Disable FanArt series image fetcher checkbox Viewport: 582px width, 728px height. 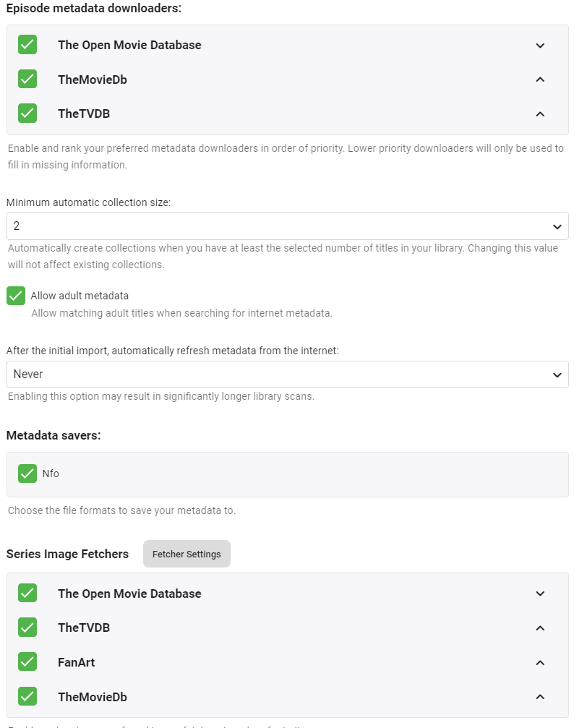coord(27,662)
